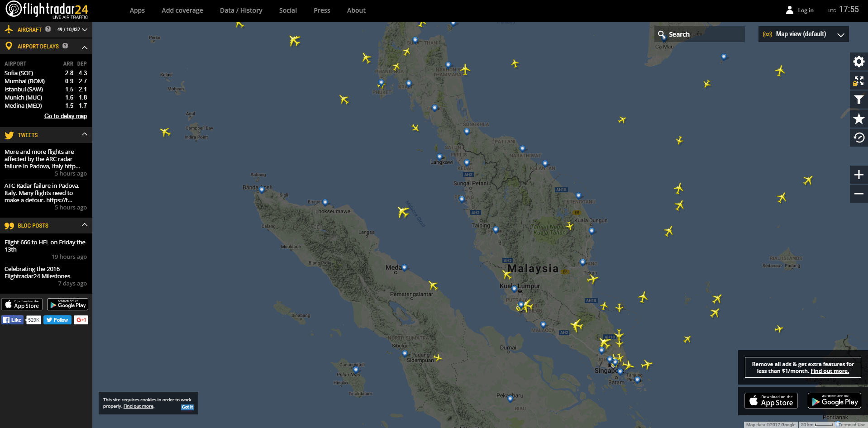Image resolution: width=868 pixels, height=428 pixels.
Task: Click the Blog Posts quote icon
Action: [9, 225]
